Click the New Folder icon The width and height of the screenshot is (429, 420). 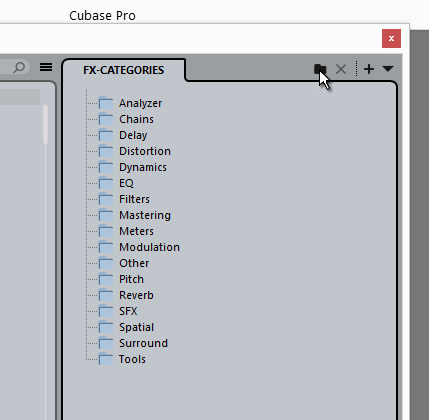(x=320, y=69)
